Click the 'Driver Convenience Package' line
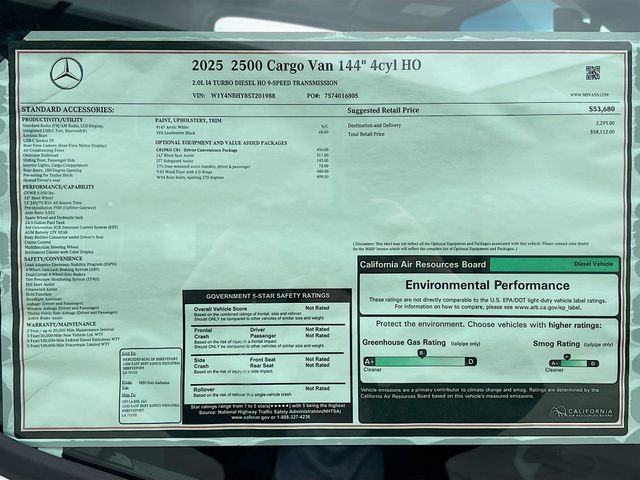Screen dimensions: 640x480 197,150
